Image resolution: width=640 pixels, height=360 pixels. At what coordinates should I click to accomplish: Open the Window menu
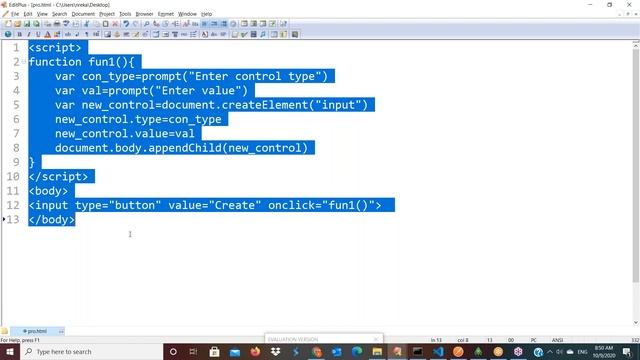pos(187,14)
